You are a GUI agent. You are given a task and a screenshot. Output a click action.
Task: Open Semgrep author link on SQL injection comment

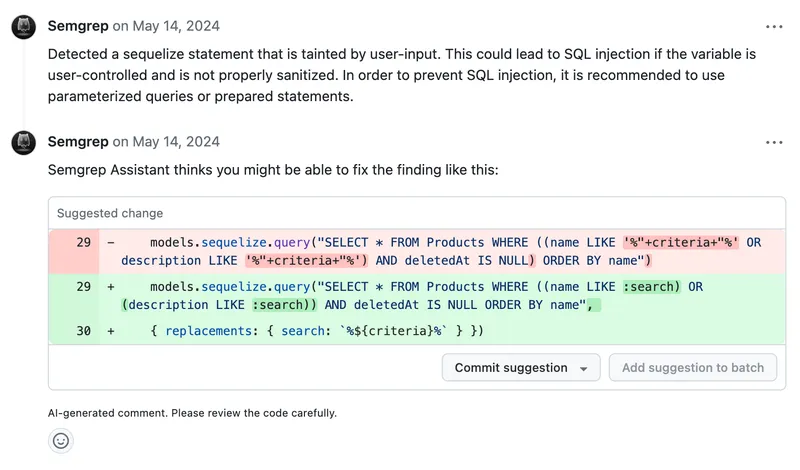[x=78, y=26]
